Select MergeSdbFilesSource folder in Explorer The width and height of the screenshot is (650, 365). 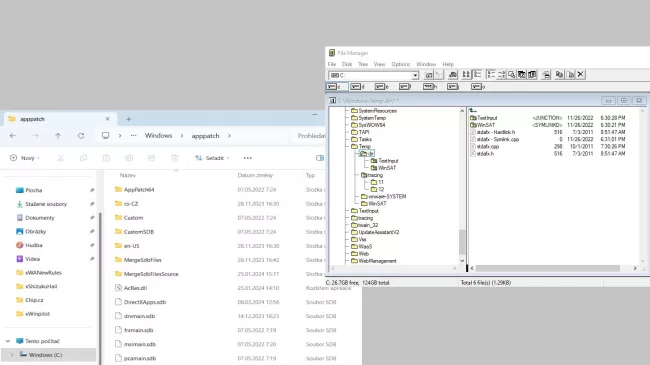click(151, 274)
